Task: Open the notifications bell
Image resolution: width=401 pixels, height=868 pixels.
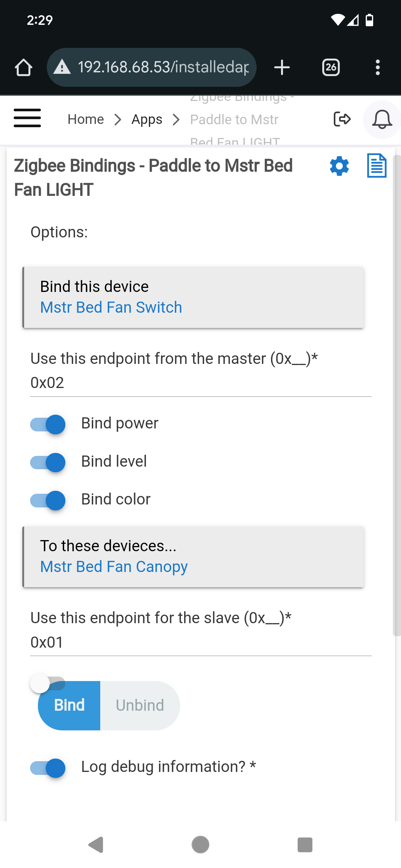Action: tap(382, 119)
